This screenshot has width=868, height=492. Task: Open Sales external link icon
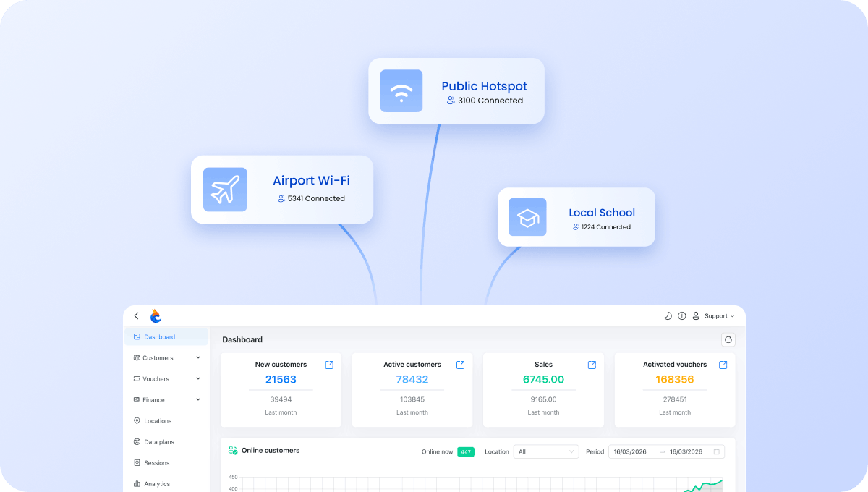click(592, 365)
